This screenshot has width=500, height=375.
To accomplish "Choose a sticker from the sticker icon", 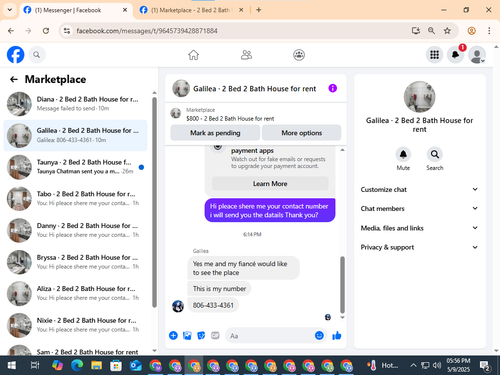I will click(x=201, y=335).
